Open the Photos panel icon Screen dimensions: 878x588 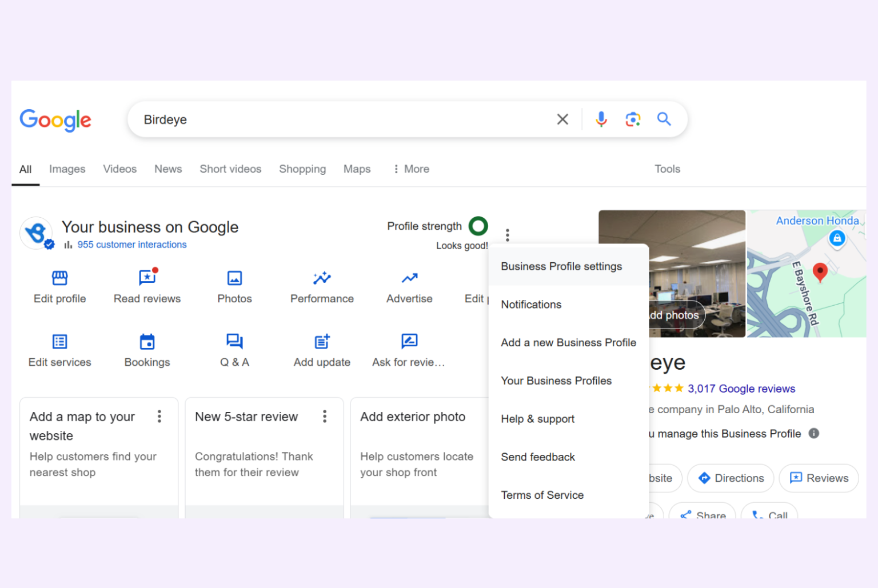(234, 278)
